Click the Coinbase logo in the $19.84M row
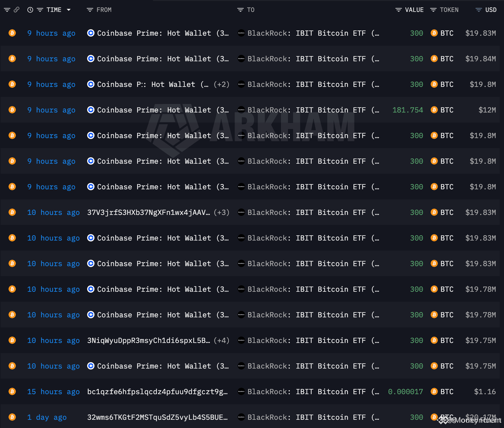 (91, 59)
